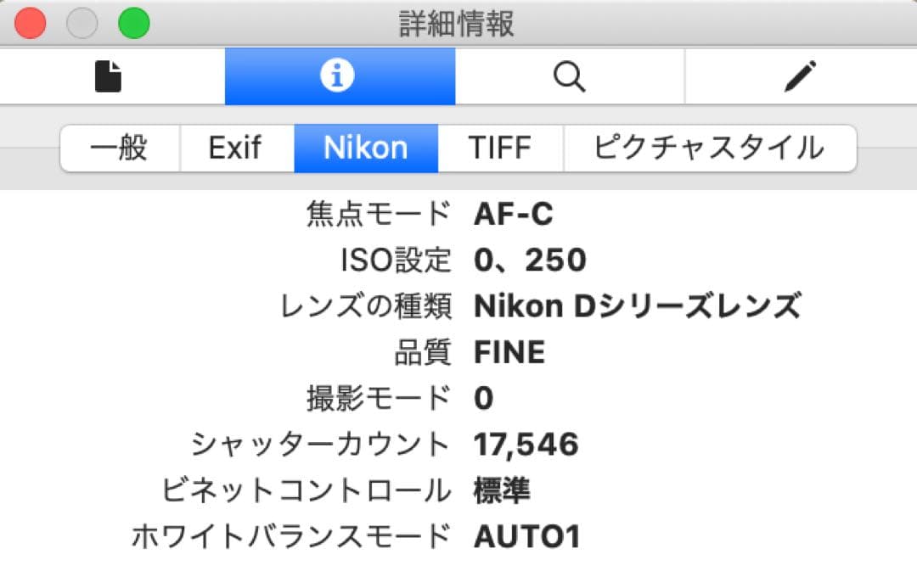Click the 詳細情報 title bar text
The height and width of the screenshot is (588, 917).
point(458,25)
